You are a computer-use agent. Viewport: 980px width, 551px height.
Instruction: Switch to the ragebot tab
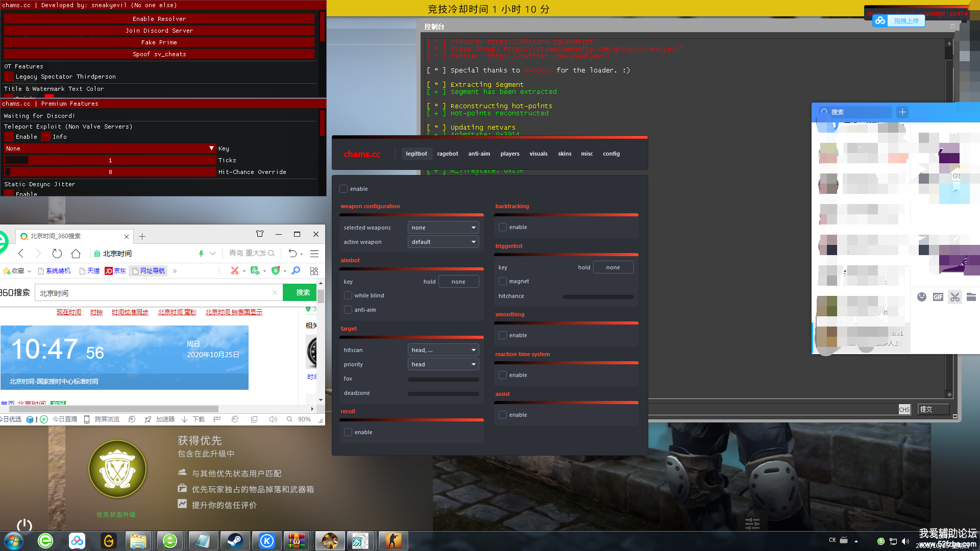tap(448, 154)
